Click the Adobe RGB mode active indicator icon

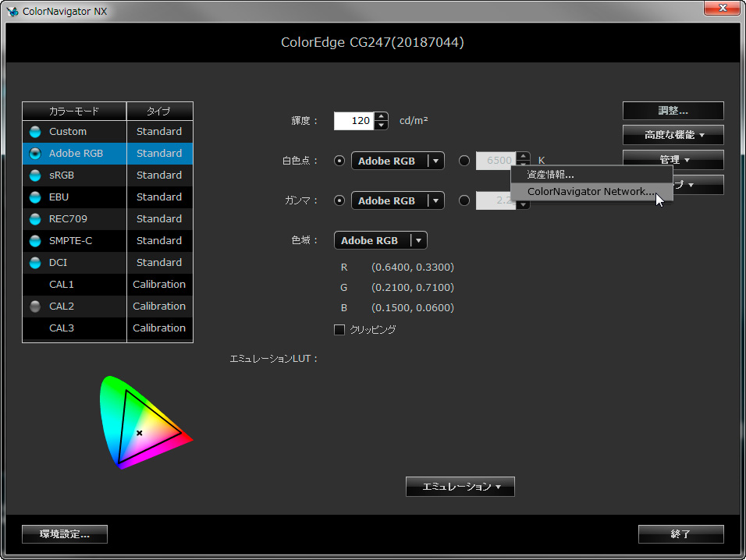click(x=35, y=154)
